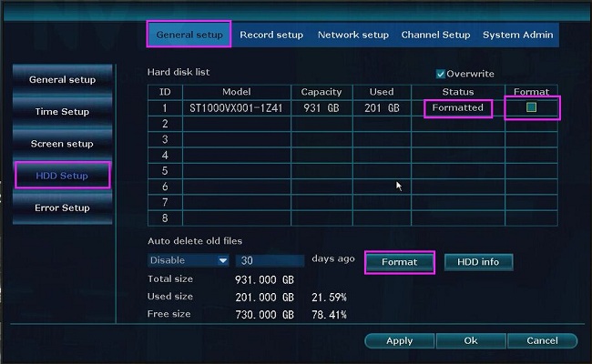Screen dimensions: 592x364
Task: Click the Model column header
Action: [x=237, y=92]
